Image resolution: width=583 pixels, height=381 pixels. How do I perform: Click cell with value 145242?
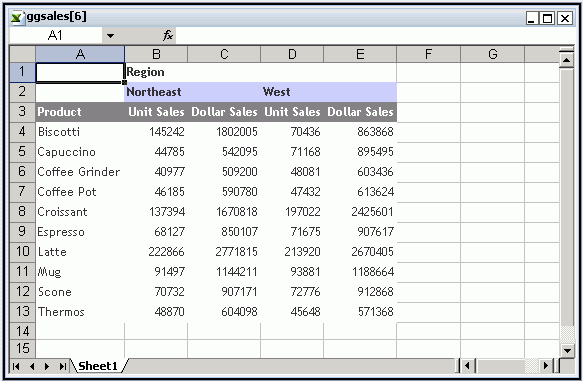[x=156, y=132]
